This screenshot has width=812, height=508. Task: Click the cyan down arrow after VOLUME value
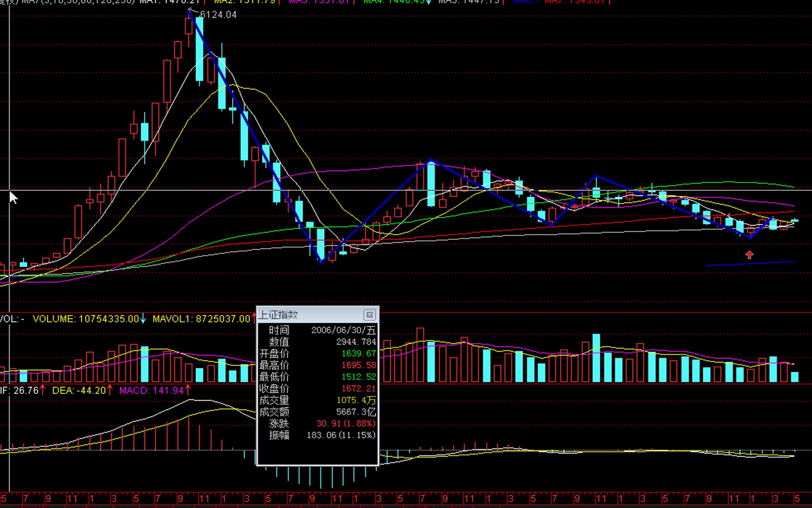pos(143,319)
